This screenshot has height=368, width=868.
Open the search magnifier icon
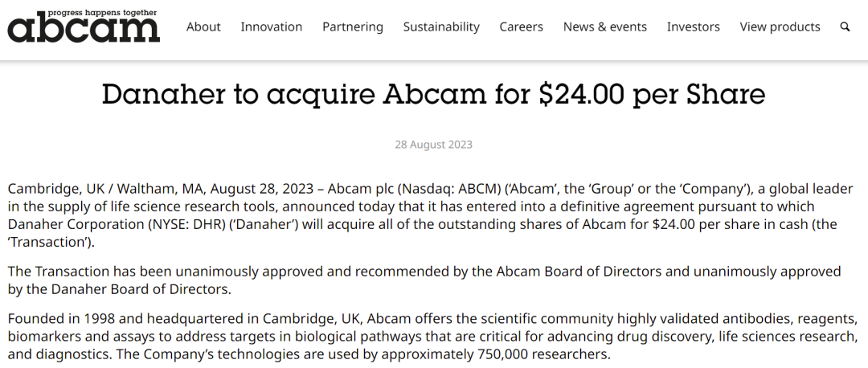click(x=845, y=27)
